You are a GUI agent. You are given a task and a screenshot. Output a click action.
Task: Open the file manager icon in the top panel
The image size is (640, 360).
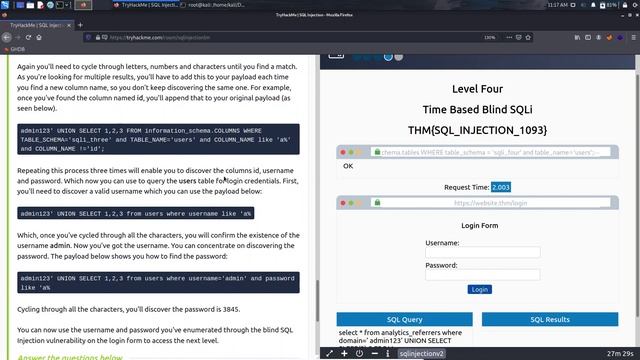(30, 5)
